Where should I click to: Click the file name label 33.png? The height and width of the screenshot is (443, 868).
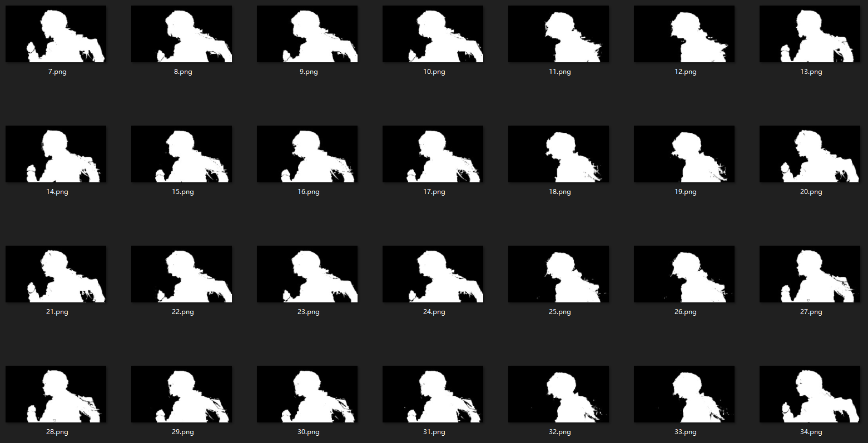[686, 432]
